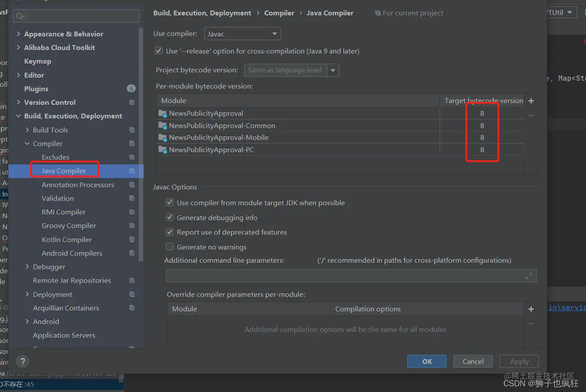Click the search magnifier icon in settings
586x392 pixels.
click(x=20, y=16)
